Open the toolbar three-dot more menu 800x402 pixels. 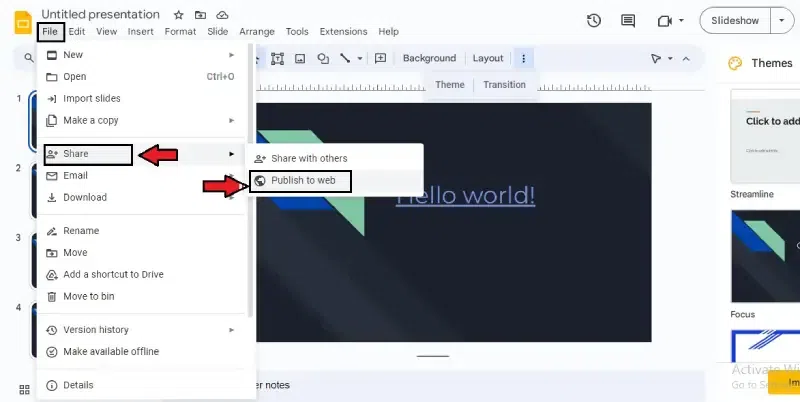[523, 58]
